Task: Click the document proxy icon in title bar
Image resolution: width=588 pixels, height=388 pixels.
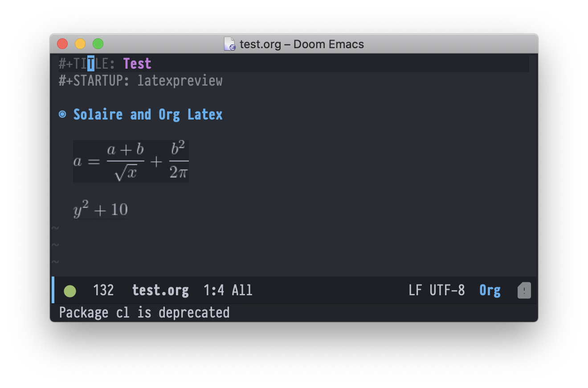Action: click(230, 44)
